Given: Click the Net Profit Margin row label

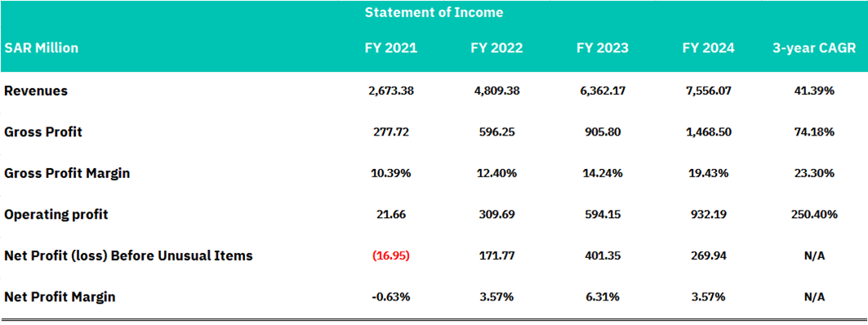Looking at the screenshot, I should pos(60,297).
